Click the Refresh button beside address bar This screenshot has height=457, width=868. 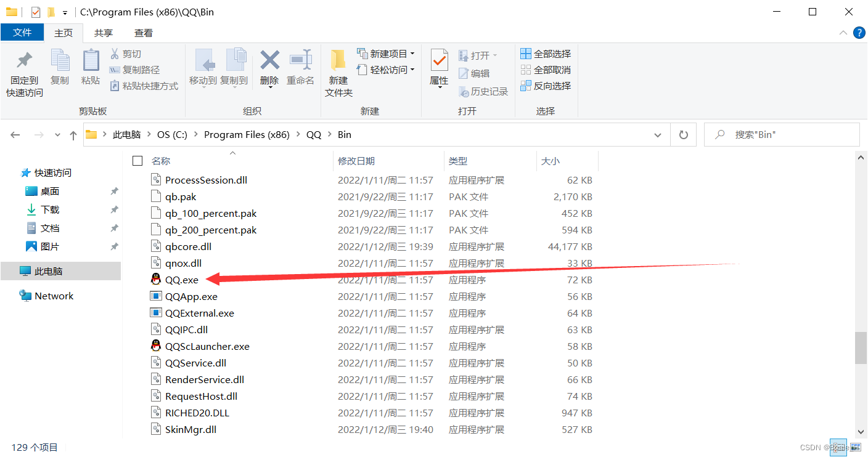683,134
